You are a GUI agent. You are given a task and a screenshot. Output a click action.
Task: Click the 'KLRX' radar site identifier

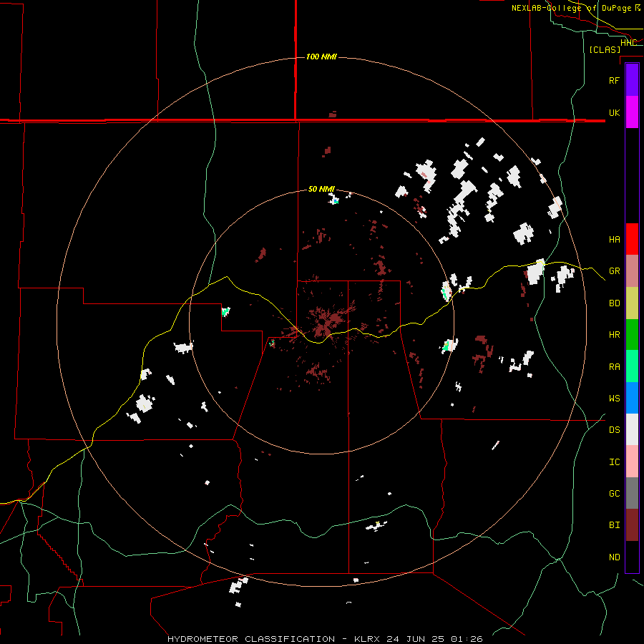[x=368, y=639]
